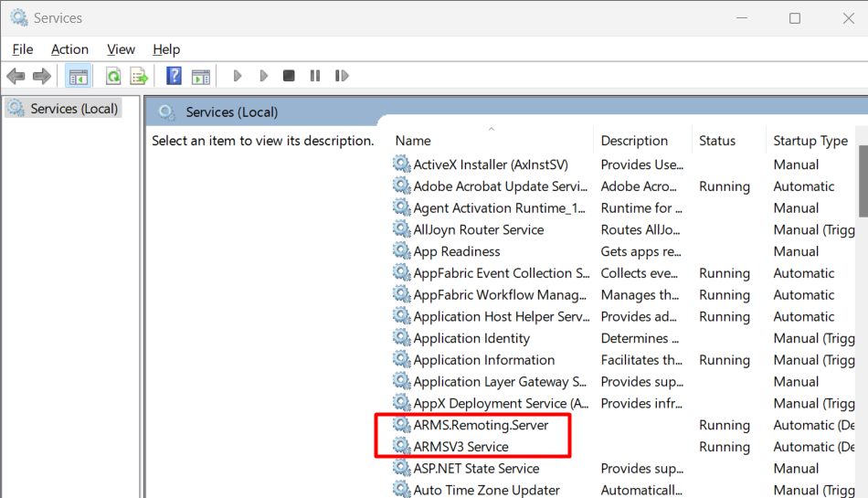Sort by the Startup Type column header
Image resolution: width=868 pixels, height=498 pixels.
pyautogui.click(x=810, y=141)
